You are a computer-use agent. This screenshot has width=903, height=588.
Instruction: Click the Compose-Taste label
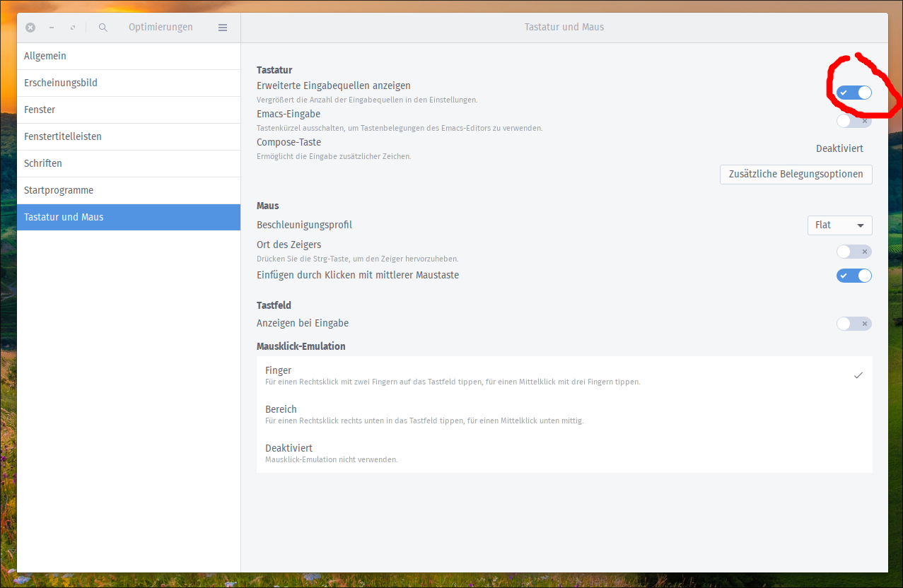tap(289, 142)
